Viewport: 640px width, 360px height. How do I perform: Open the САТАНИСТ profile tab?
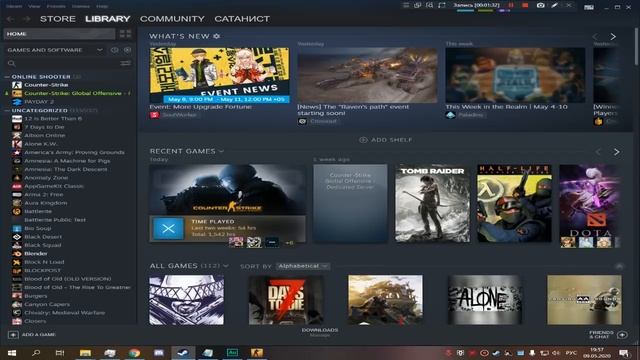pos(242,19)
